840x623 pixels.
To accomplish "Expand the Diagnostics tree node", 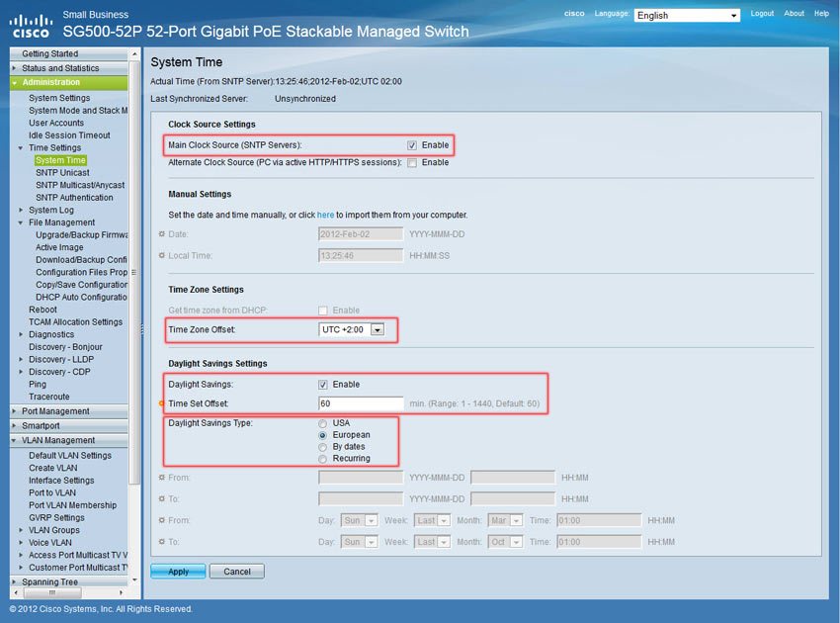I will coord(21,334).
